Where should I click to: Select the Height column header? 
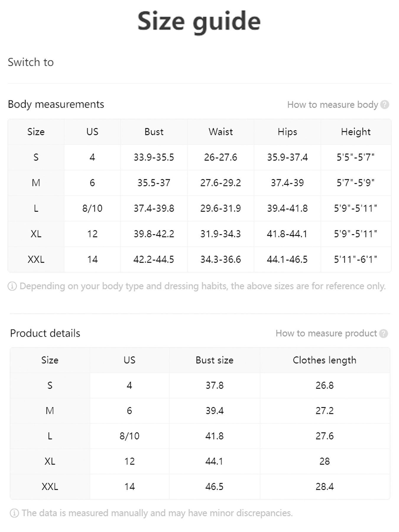(356, 132)
